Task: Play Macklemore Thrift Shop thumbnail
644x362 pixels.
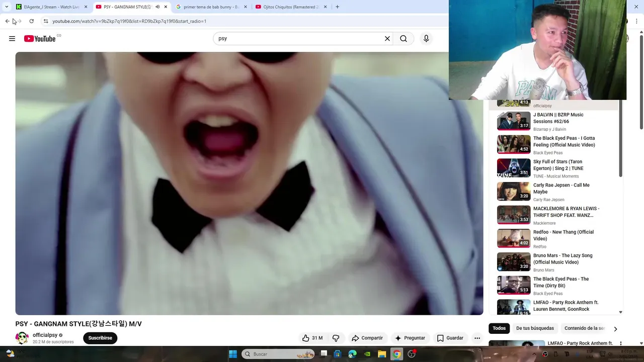Action: (x=514, y=215)
